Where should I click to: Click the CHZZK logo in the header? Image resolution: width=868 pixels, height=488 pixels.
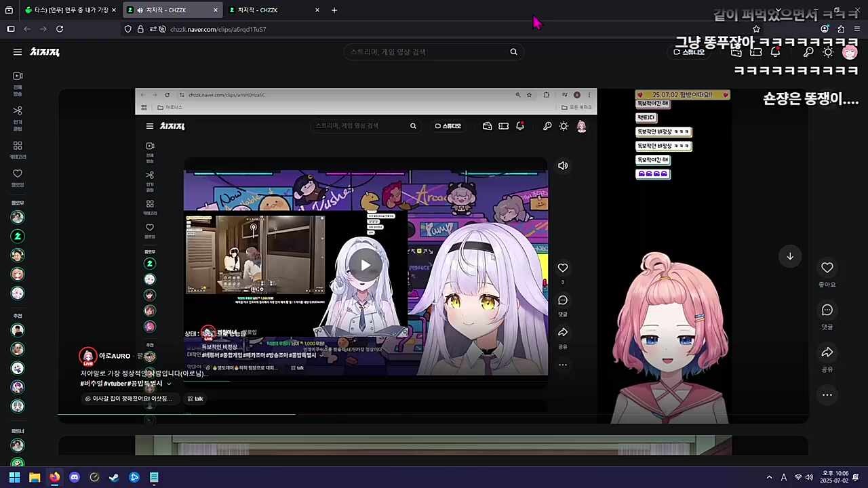(45, 52)
